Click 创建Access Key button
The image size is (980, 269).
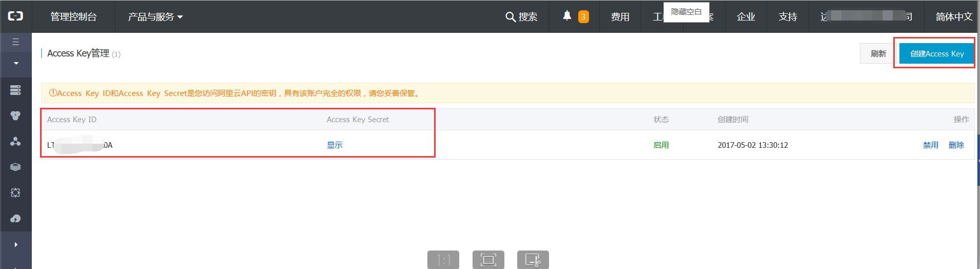937,53
